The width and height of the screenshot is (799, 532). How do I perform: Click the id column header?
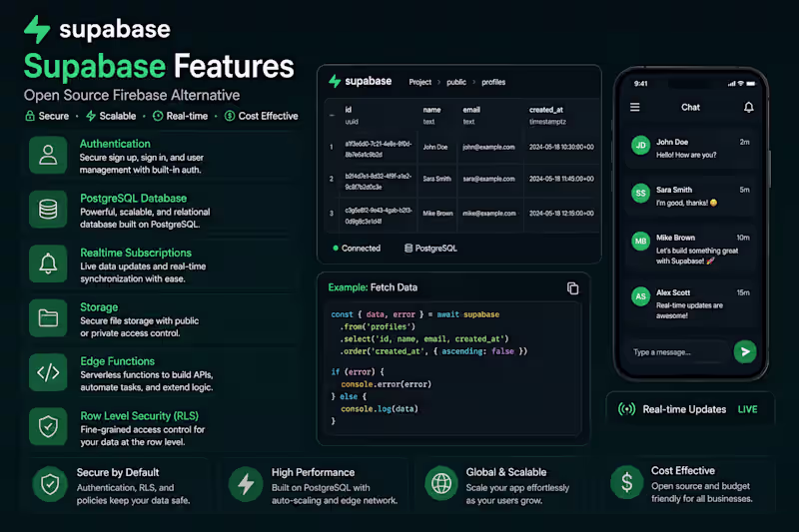349,110
